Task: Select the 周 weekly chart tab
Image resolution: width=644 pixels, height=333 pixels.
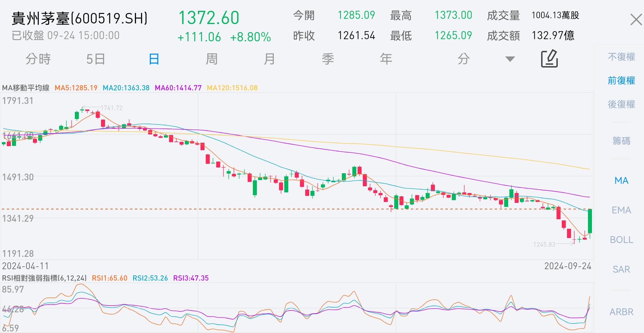Action: [x=212, y=59]
